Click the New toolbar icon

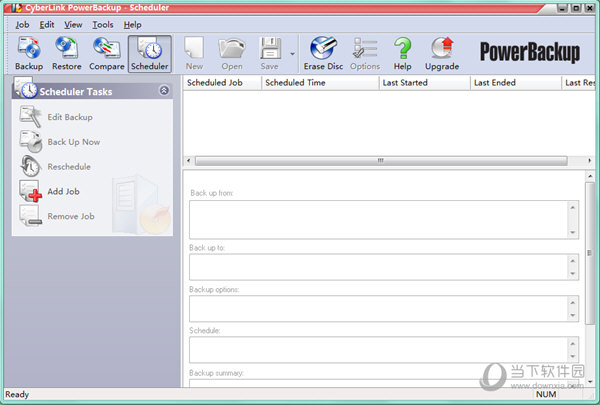coord(194,48)
